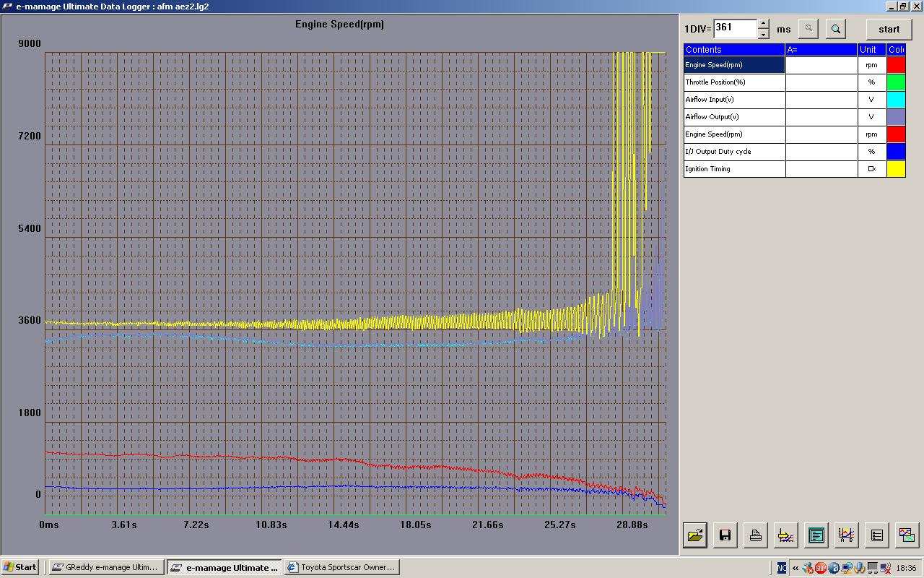Click the green Throttle Position color swatch

click(896, 82)
